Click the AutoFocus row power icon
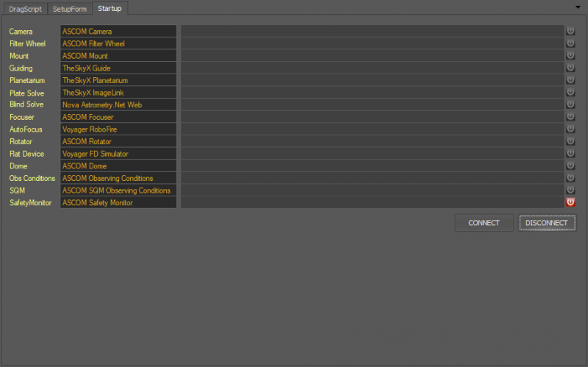Image resolution: width=588 pixels, height=367 pixels. [x=570, y=129]
